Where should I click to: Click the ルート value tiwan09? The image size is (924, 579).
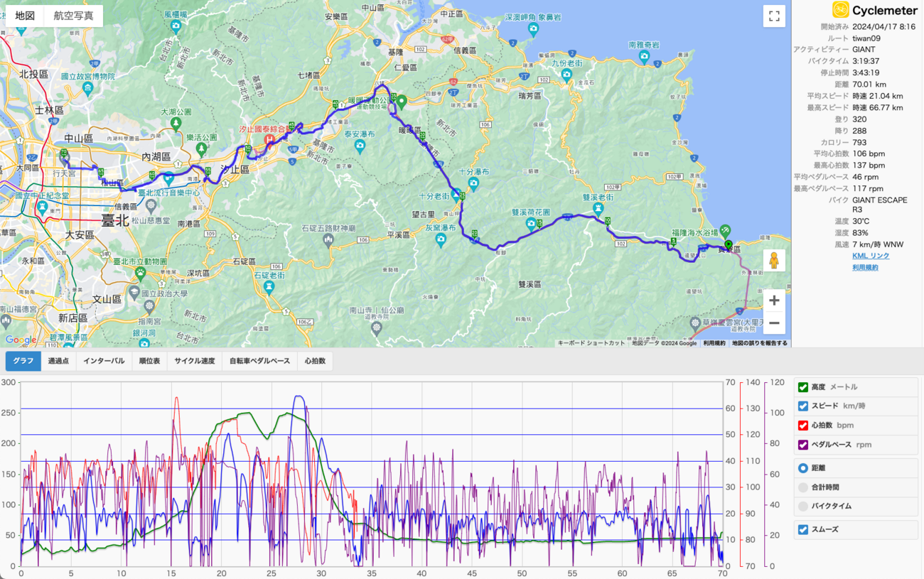pyautogui.click(x=868, y=38)
